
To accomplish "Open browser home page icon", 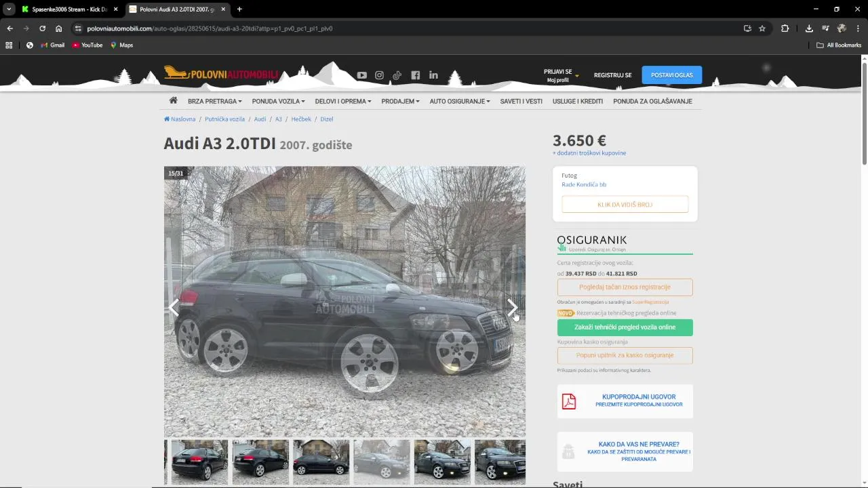I will point(59,28).
